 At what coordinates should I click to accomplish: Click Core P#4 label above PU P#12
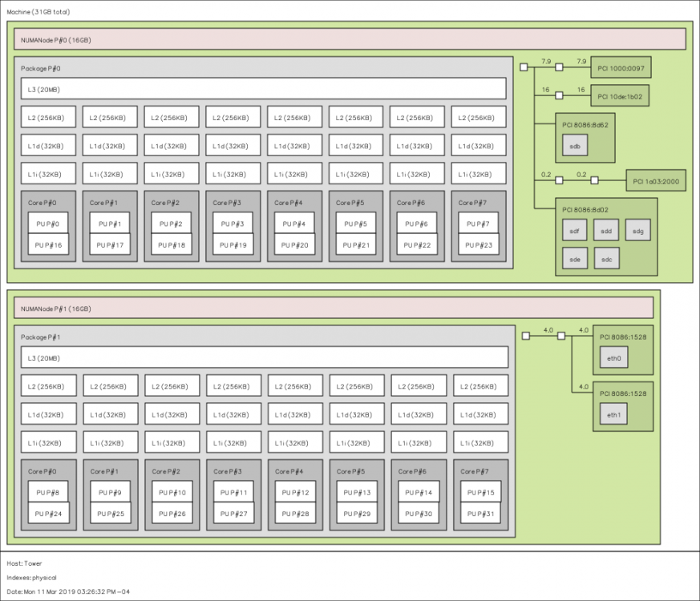(x=289, y=471)
